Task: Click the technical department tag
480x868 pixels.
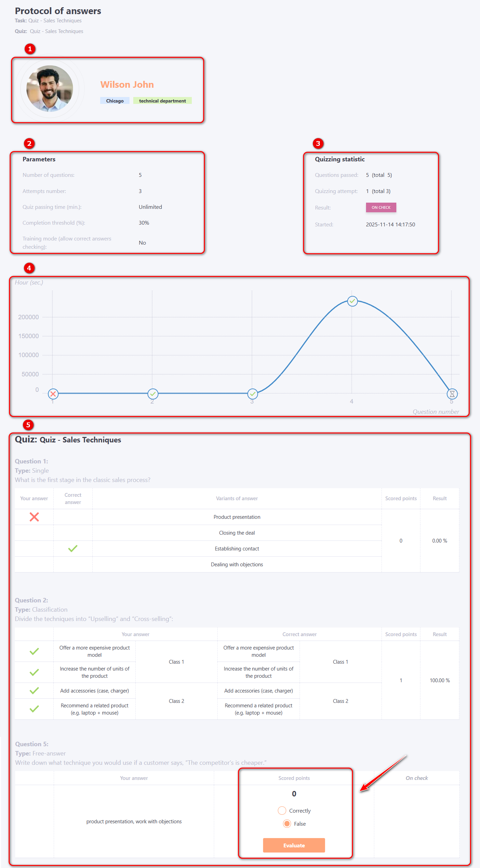Action: [x=162, y=101]
